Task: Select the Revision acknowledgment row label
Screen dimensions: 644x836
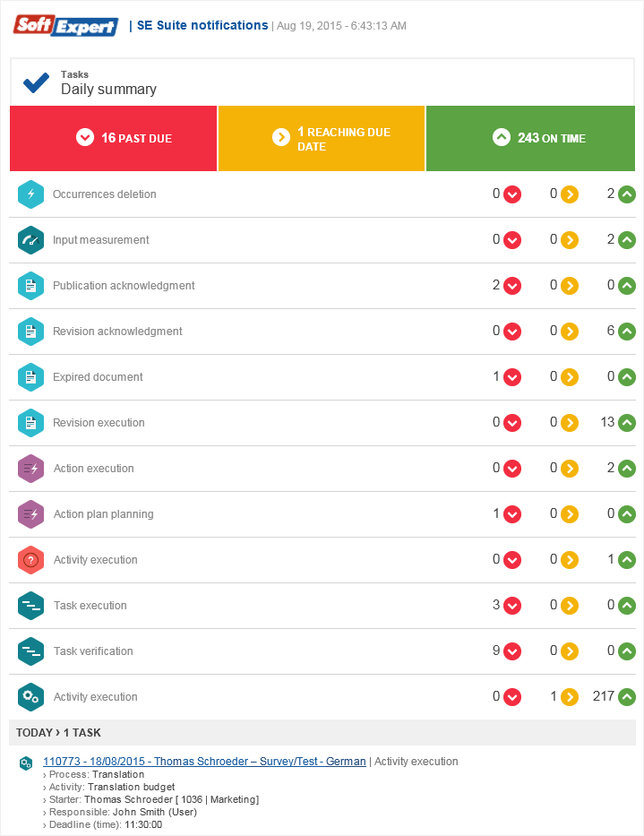Action: click(117, 332)
